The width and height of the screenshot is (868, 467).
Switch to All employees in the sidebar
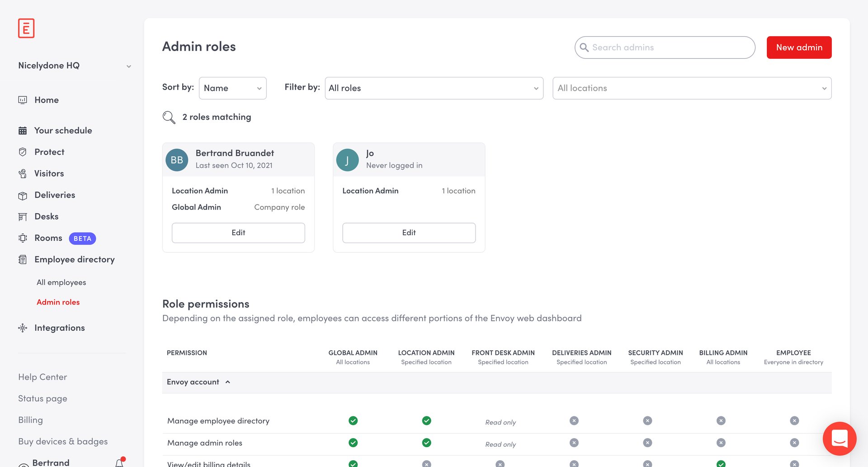[61, 282]
